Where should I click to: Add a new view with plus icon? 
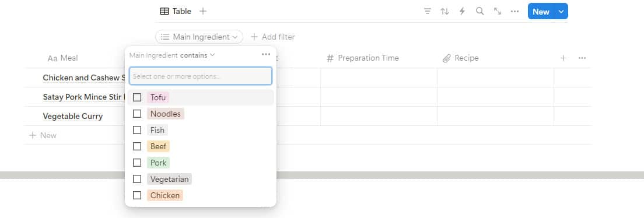click(203, 12)
